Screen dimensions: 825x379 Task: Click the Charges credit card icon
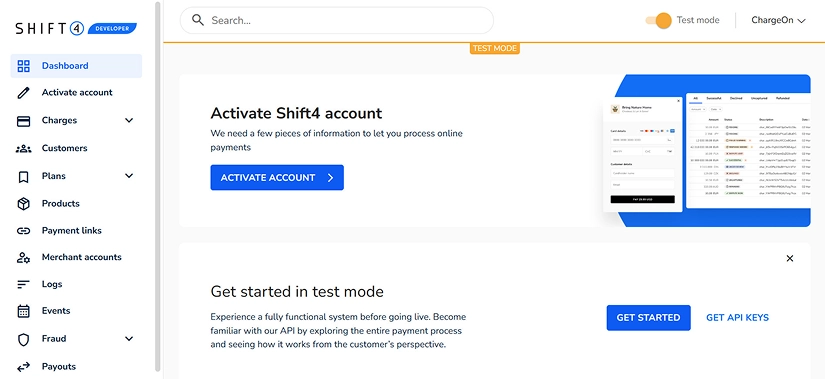point(24,121)
